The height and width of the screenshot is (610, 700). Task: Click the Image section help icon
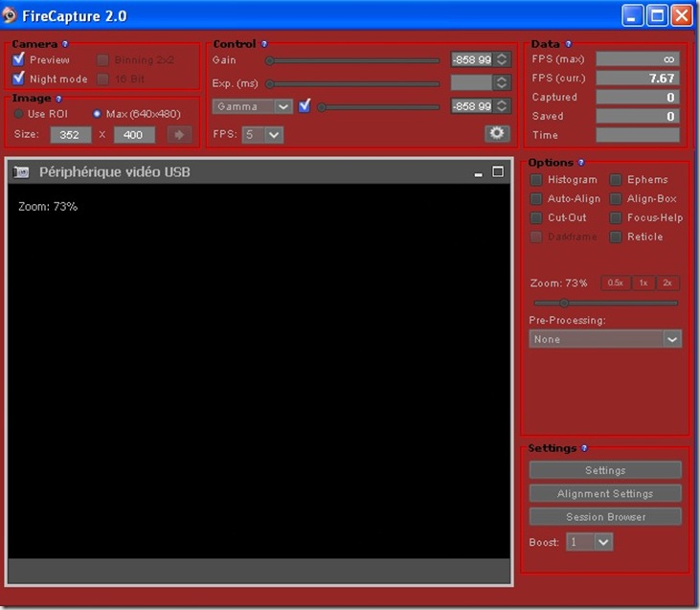tap(58, 99)
